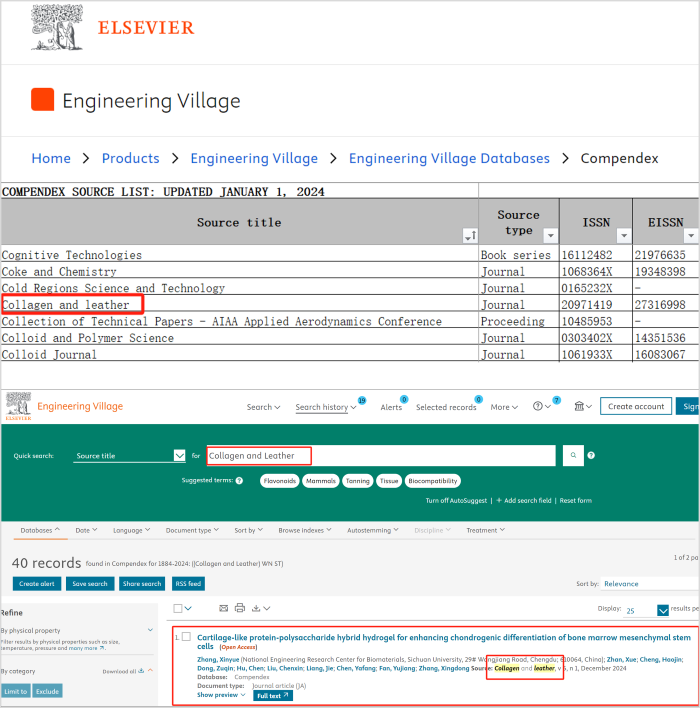Click the Reset form link
Viewport: 700px width, 708px height.
[x=575, y=501]
